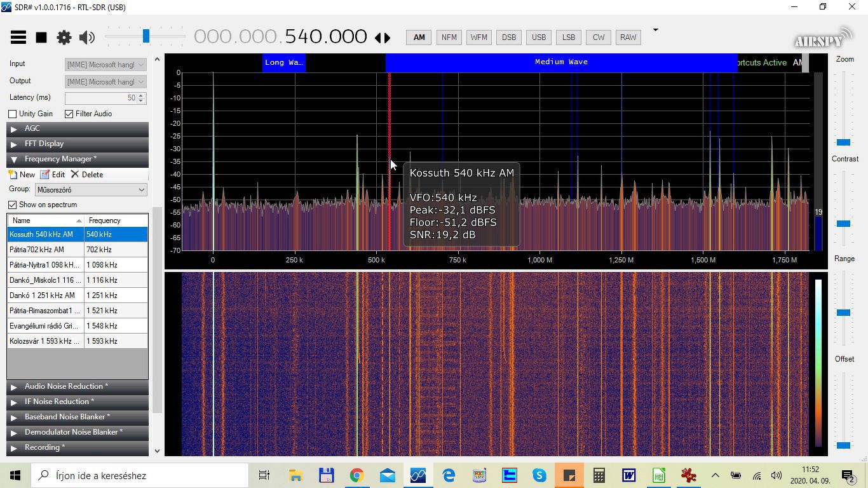The image size is (868, 488).
Task: Mute audio using the speaker icon
Action: click(86, 37)
